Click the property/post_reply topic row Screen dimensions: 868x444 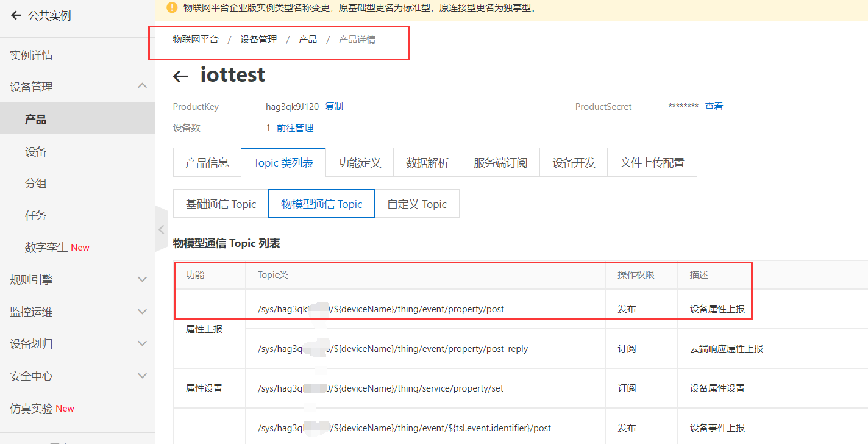pos(393,349)
